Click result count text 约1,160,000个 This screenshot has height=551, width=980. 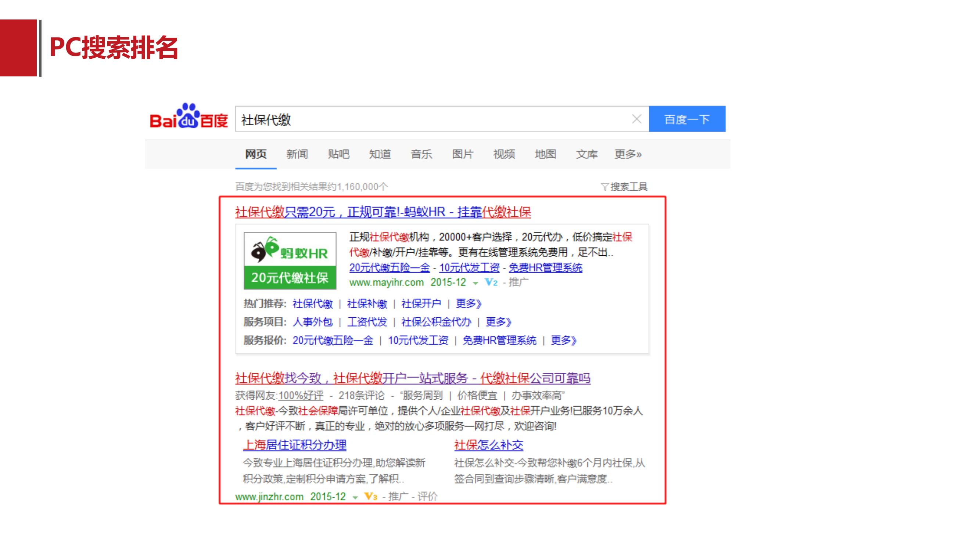(x=358, y=187)
